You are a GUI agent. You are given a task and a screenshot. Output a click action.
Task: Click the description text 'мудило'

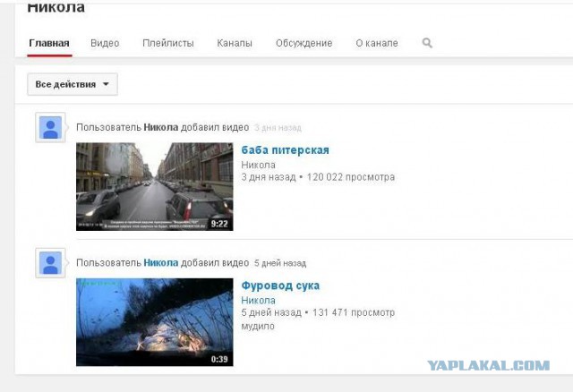pyautogui.click(x=258, y=327)
